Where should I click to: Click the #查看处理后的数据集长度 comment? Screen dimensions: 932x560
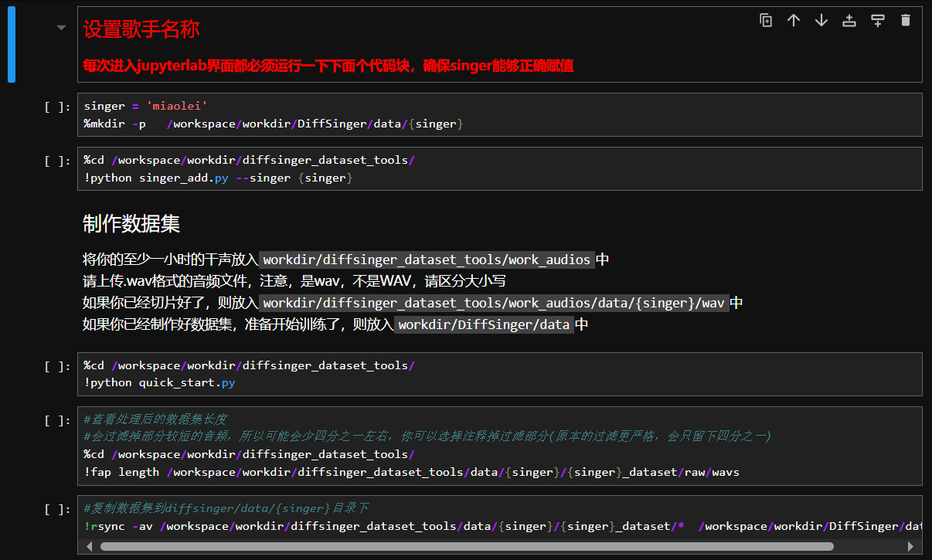[155, 419]
